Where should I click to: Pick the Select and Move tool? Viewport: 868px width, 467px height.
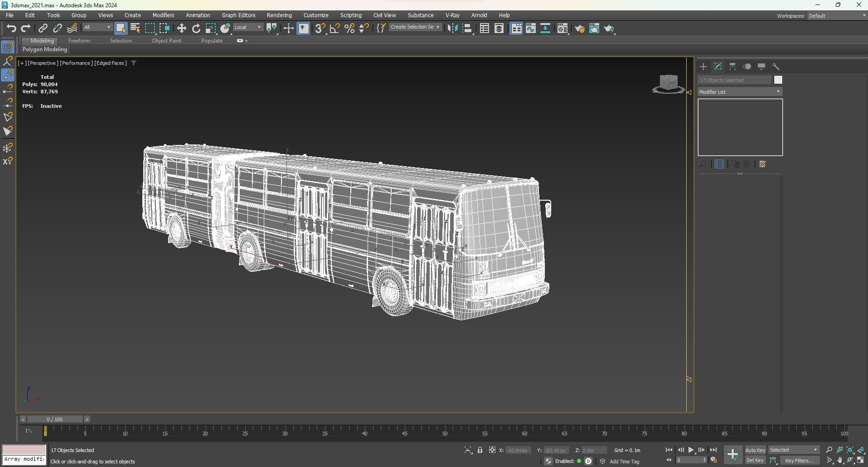[x=181, y=28]
